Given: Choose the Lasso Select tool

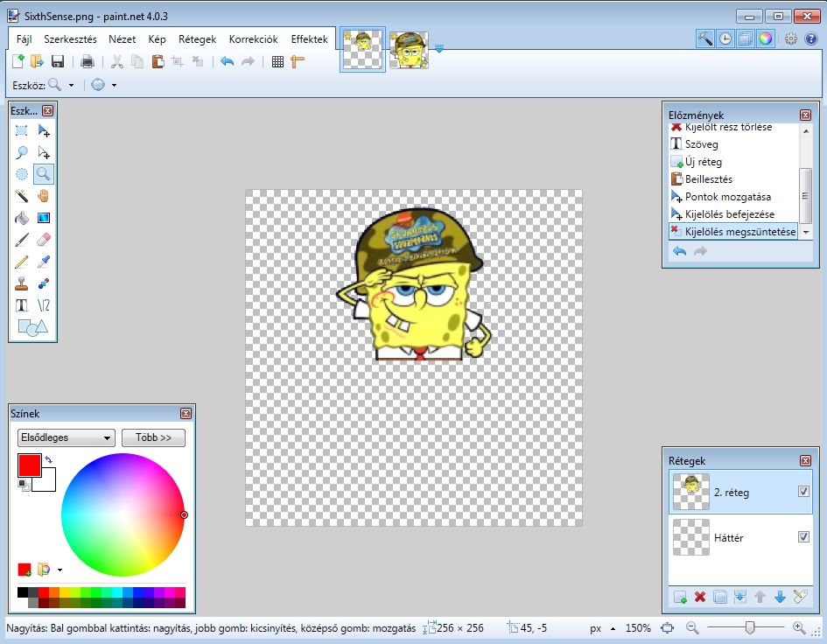Looking at the screenshot, I should point(22,152).
